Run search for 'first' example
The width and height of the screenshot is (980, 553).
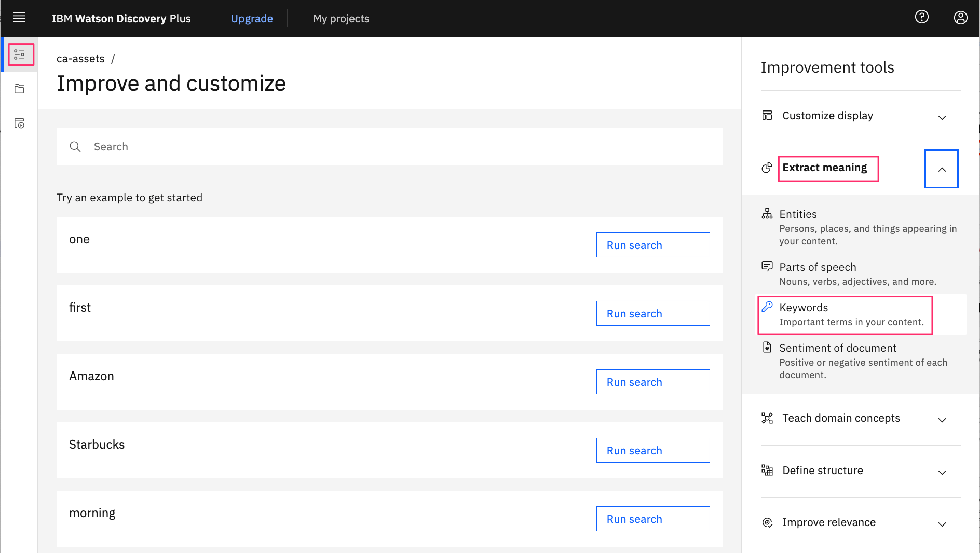point(653,313)
